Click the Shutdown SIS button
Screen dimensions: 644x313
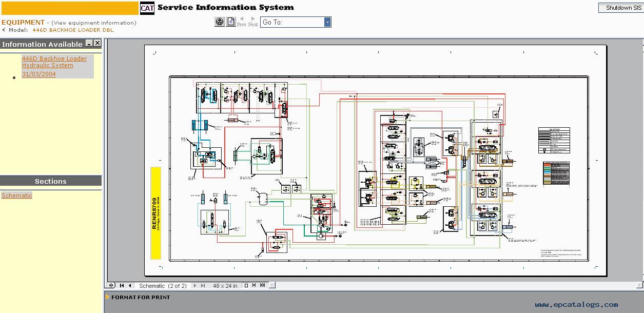click(x=621, y=8)
